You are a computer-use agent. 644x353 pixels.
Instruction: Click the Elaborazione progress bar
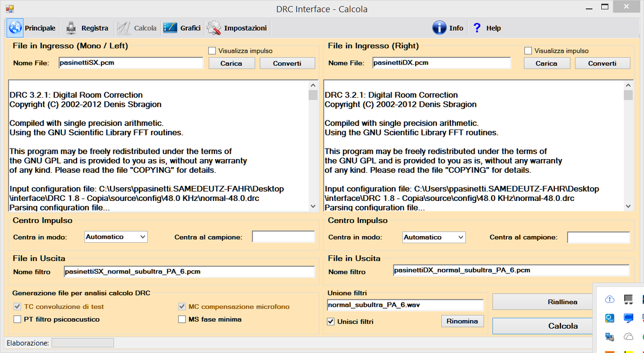pos(83,343)
